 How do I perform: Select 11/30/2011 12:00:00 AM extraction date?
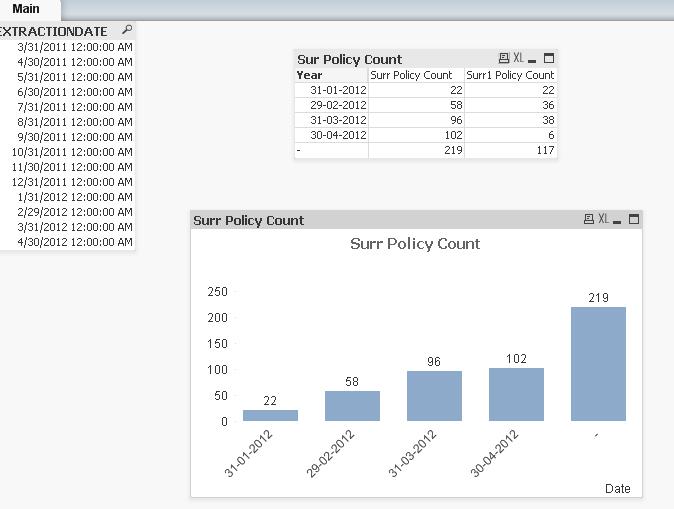click(67, 167)
